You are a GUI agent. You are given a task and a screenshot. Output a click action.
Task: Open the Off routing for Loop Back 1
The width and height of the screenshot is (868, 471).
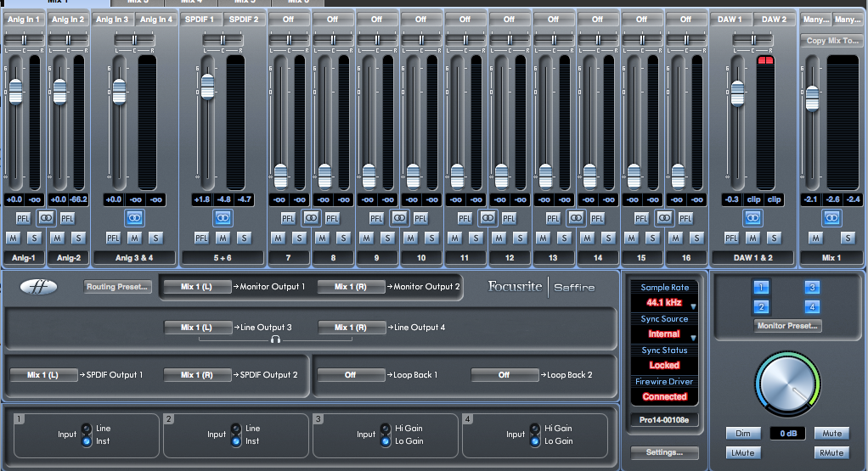click(351, 375)
